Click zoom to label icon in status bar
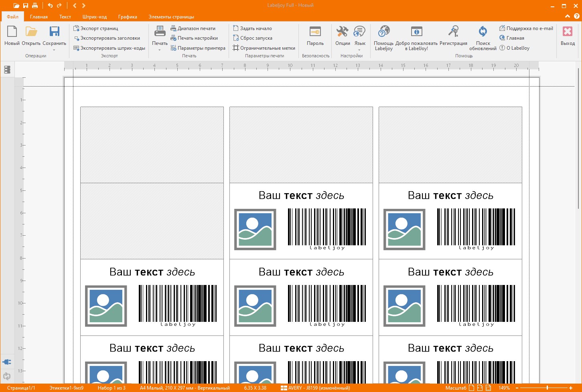582x392 pixels. [489, 388]
